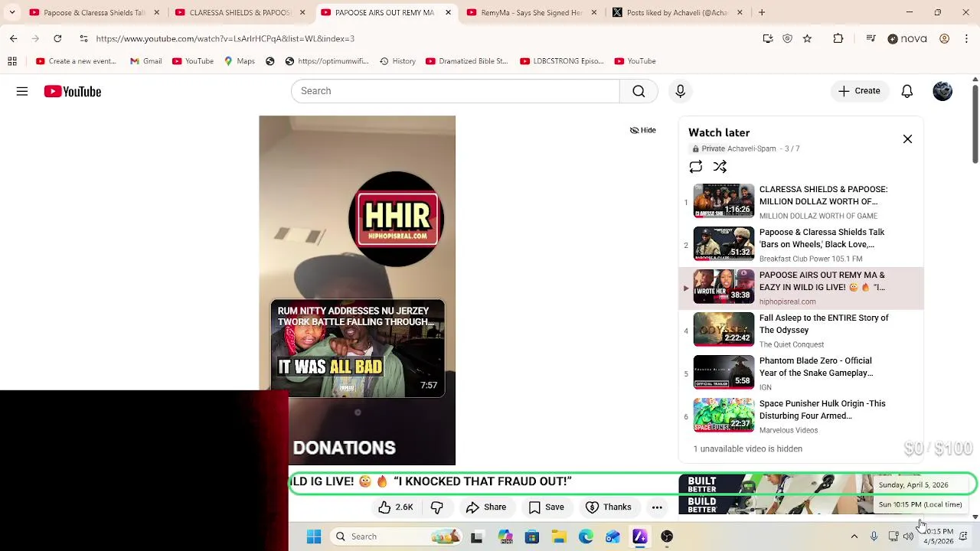The height and width of the screenshot is (551, 980).
Task: Open more actions ellipsis menu
Action: (657, 507)
